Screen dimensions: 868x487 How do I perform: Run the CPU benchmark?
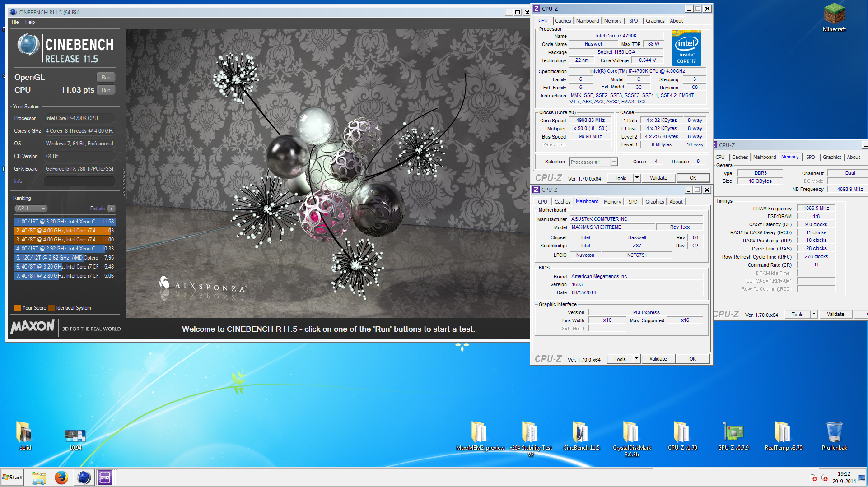pos(106,90)
